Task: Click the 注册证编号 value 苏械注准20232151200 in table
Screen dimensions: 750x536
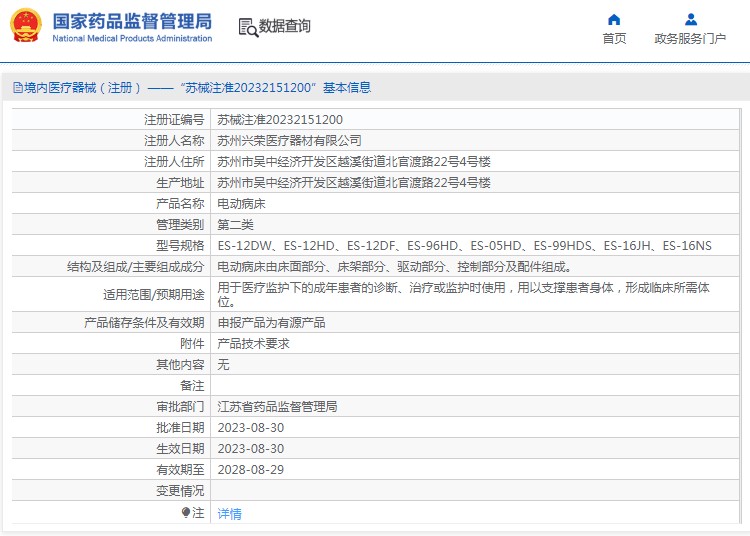Action: pos(280,120)
